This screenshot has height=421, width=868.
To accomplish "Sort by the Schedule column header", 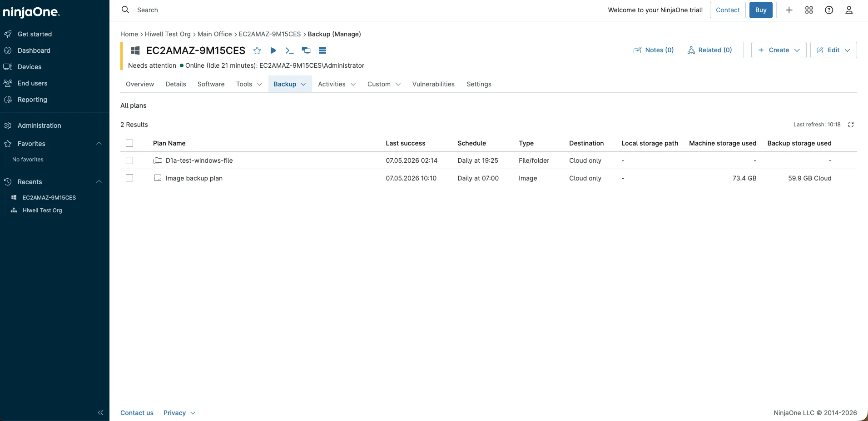I will (471, 143).
